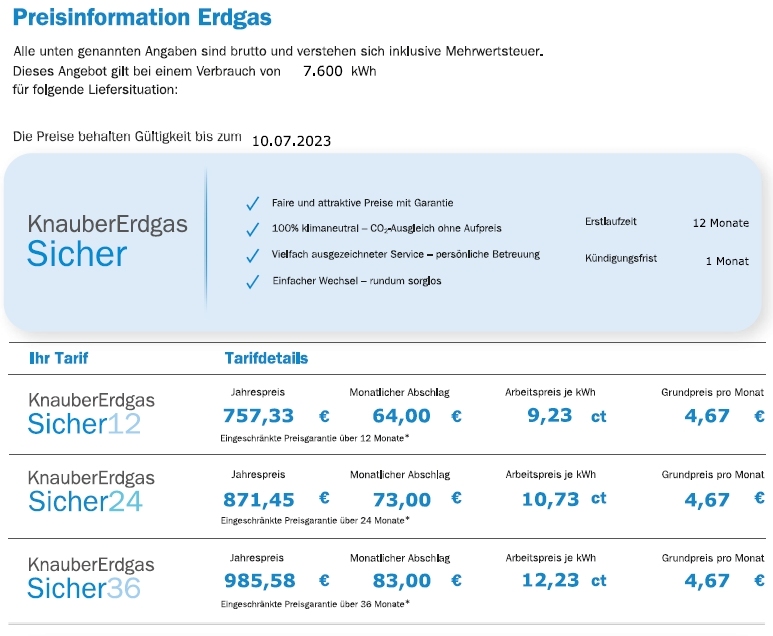
Task: Click Monatlicher Abschlag '73,00' for Sicher24
Action: tap(401, 499)
